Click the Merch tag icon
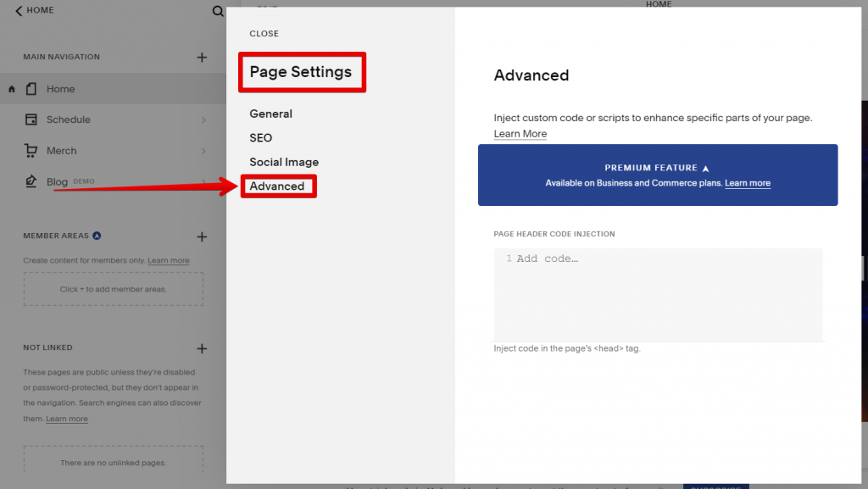Viewport: 868px width, 489px height. (31, 151)
